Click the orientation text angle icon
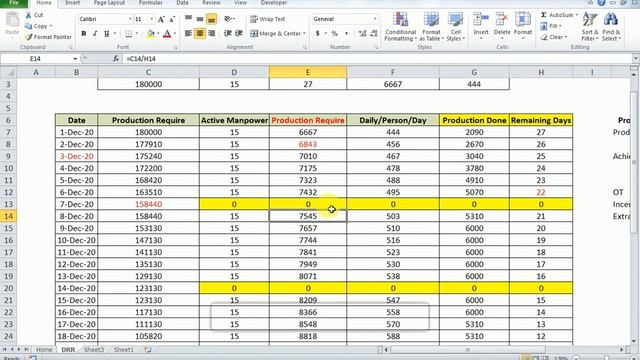Image resolution: width=640 pixels, height=360 pixels. click(x=228, y=19)
